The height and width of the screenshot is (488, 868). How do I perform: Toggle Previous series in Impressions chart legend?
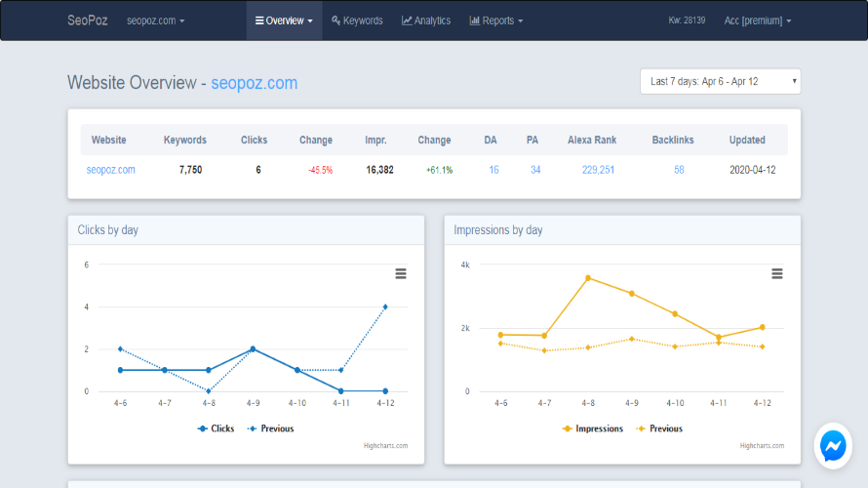click(x=659, y=428)
